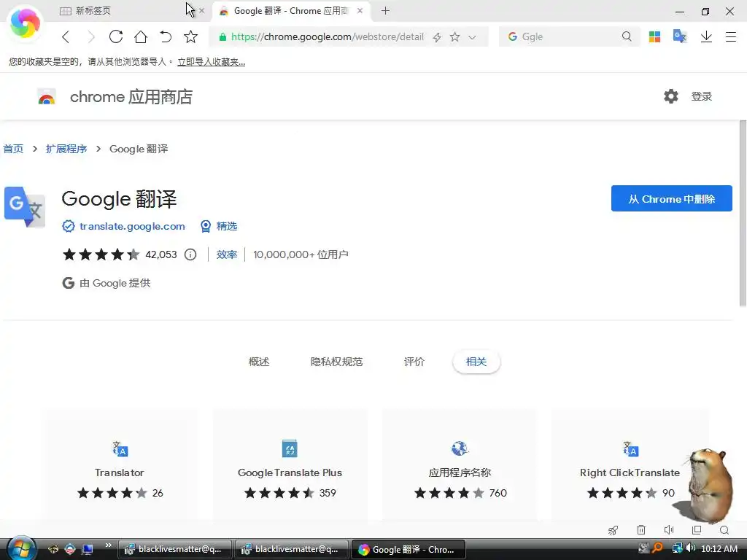Open the translate.google.com publisher link

(132, 226)
